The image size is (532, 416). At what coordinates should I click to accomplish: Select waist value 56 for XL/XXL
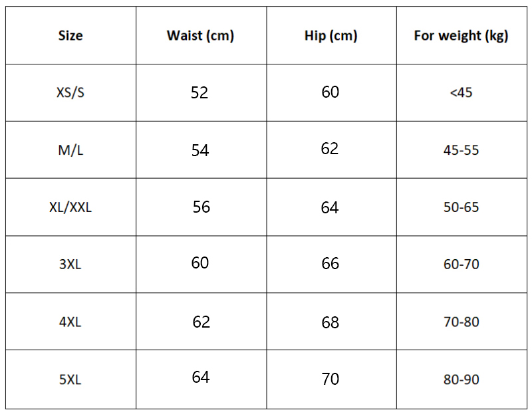(201, 207)
